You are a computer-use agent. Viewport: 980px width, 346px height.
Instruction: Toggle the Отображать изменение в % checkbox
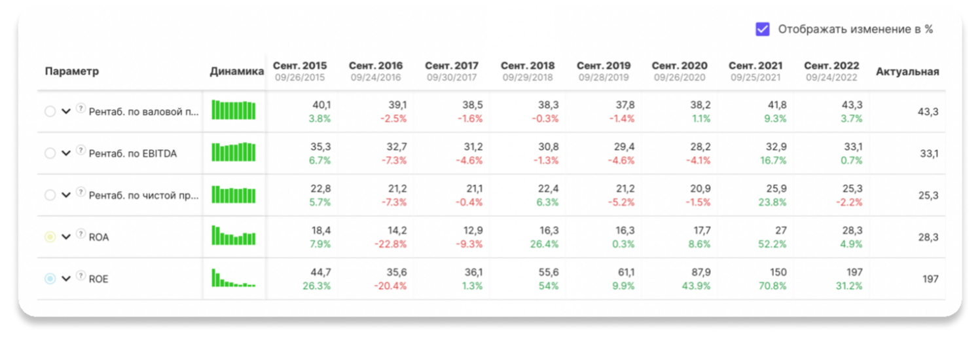(x=762, y=29)
